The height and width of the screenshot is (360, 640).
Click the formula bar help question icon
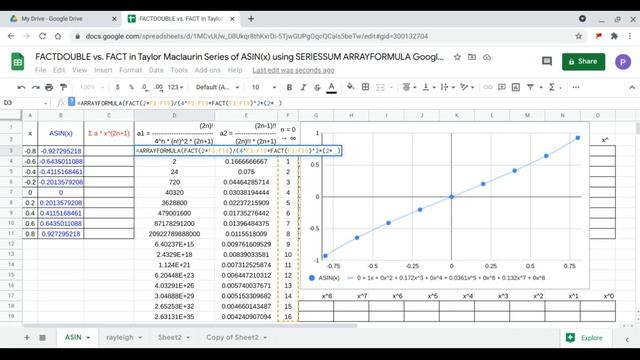pos(71,102)
